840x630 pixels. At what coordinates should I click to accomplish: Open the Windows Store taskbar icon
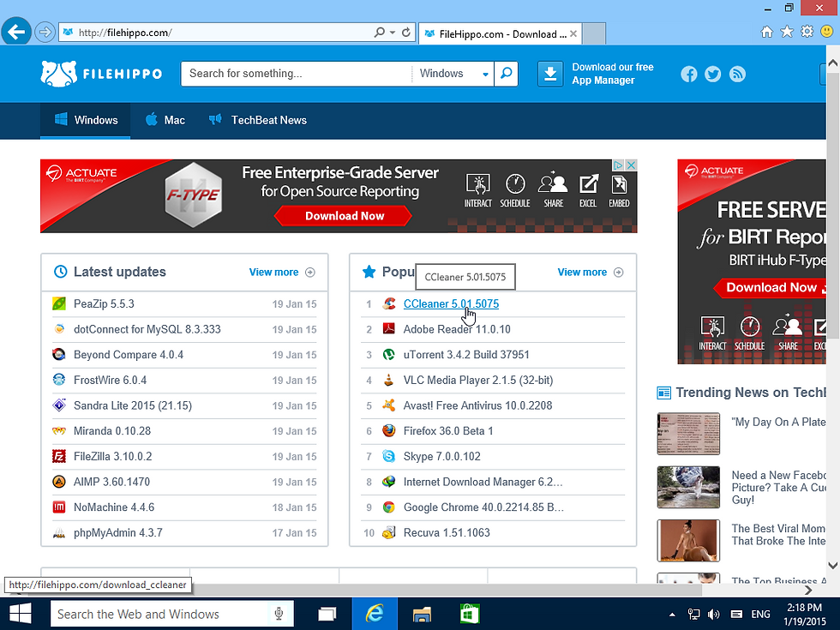click(x=470, y=614)
